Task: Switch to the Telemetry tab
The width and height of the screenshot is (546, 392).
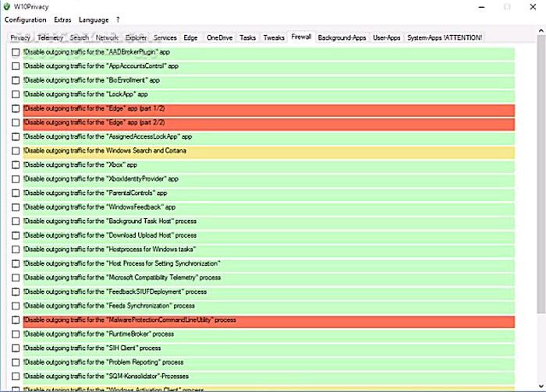Action: click(x=50, y=37)
